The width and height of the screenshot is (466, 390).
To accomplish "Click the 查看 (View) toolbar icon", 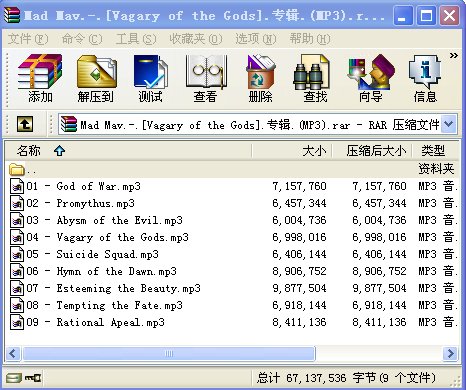I will tap(205, 78).
